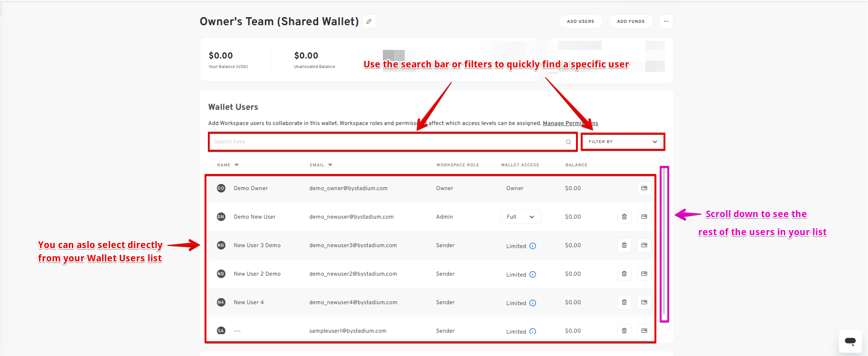Expand the Filter By dropdown
This screenshot has height=356, width=868.
click(623, 142)
